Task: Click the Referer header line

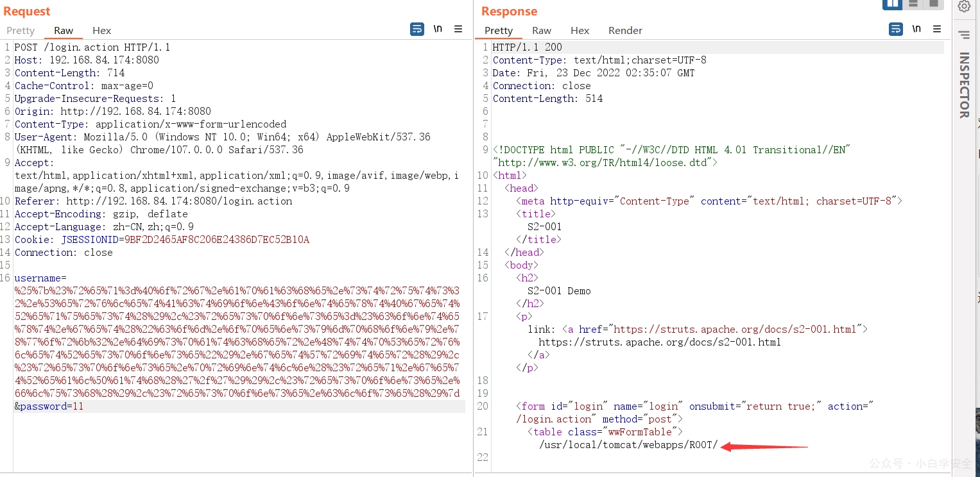Action: point(153,201)
